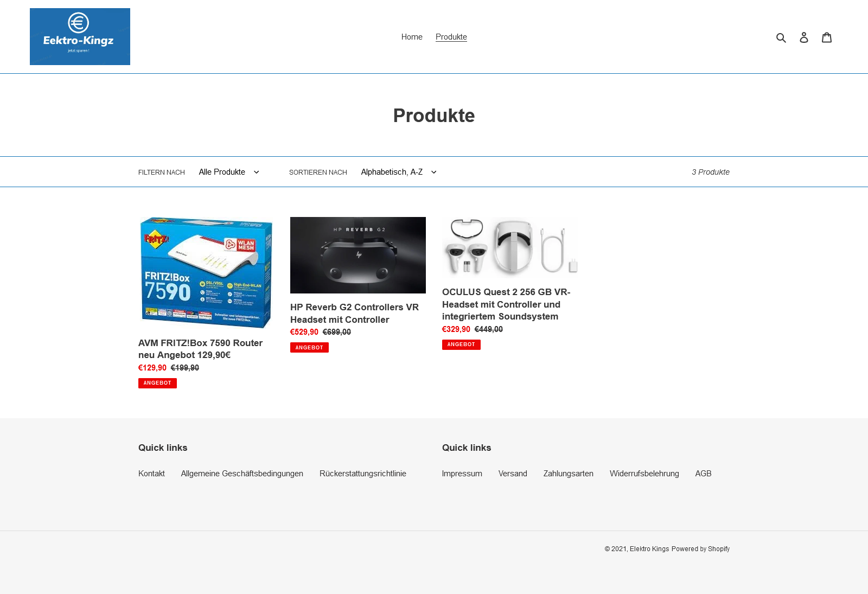Screen dimensions: 868x594
Task: Open the Widerrufsbelehrung footer link
Action: pyautogui.click(x=644, y=474)
